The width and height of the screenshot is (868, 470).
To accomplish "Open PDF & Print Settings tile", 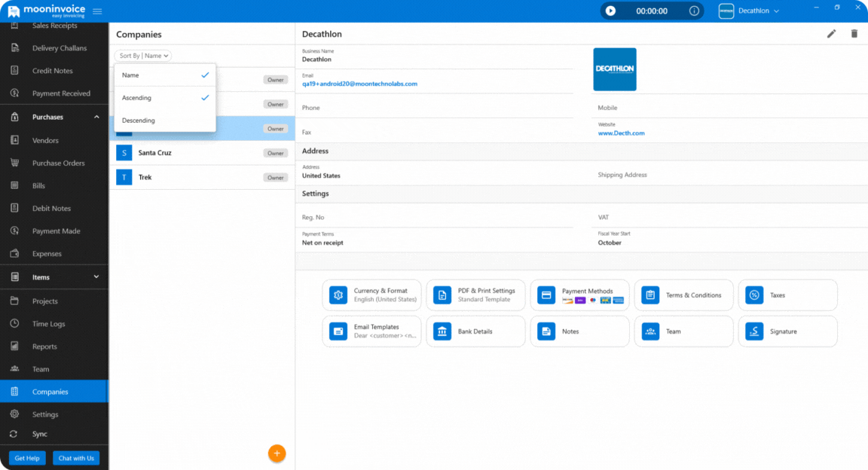I will pyautogui.click(x=475, y=295).
